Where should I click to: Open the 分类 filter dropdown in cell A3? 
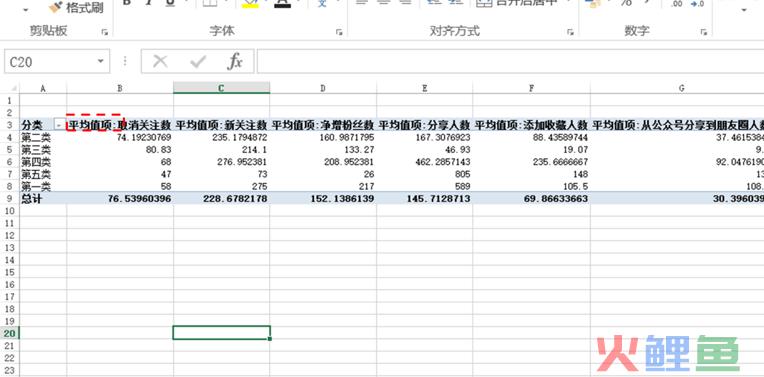[59, 125]
